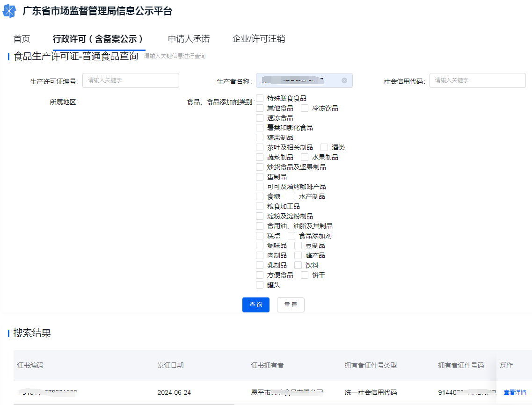This screenshot has width=532, height=405.
Task: Toggle the 饮料 checkbox
Action: [x=298, y=265]
